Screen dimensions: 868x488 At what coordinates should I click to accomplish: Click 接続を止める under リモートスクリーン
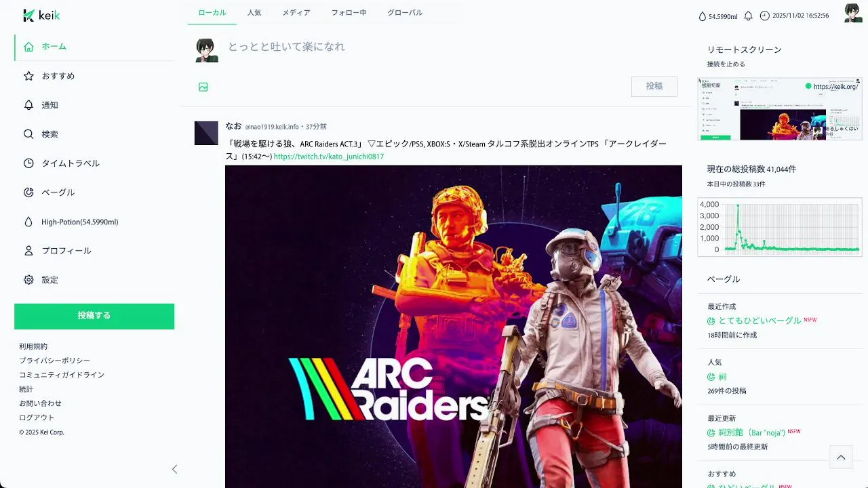(726, 64)
